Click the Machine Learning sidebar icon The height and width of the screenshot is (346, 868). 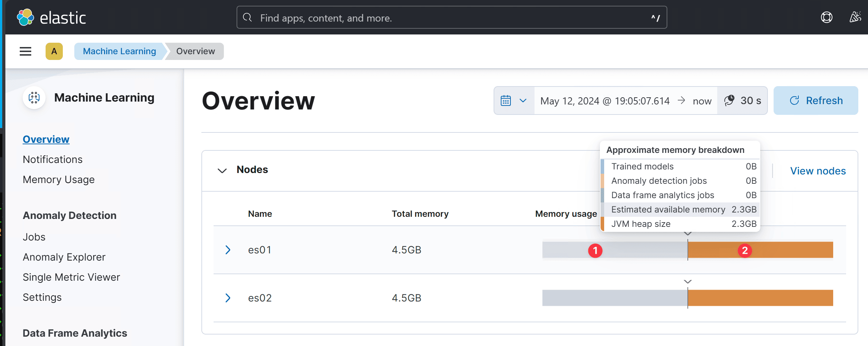coord(34,98)
